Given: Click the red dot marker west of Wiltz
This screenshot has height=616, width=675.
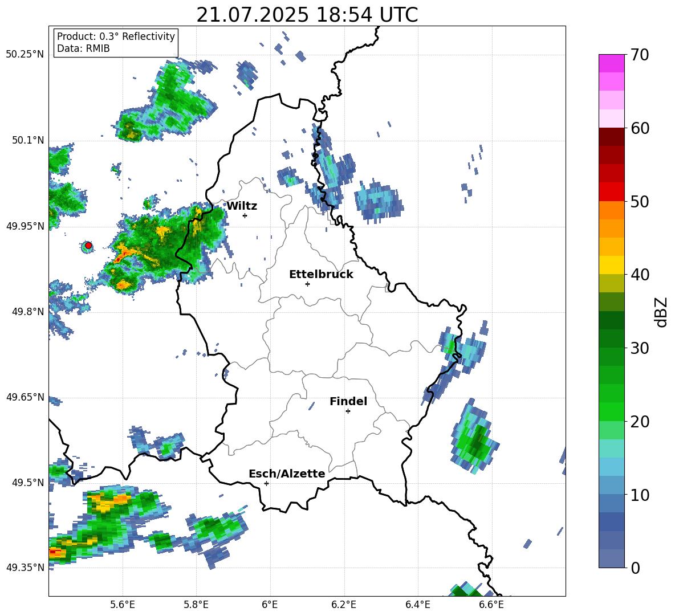Looking at the screenshot, I should click(88, 246).
